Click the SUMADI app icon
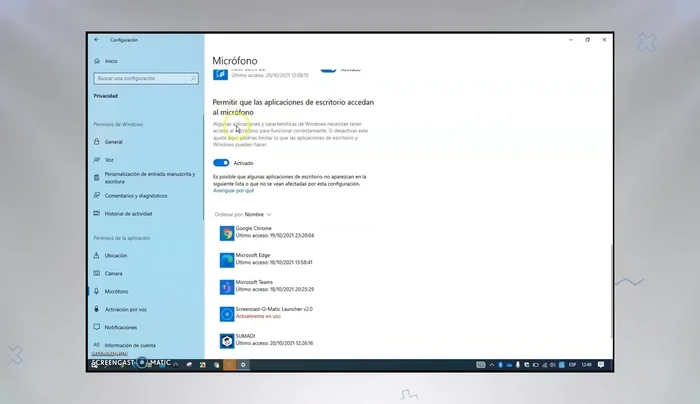This screenshot has width=700, height=404. (x=227, y=341)
